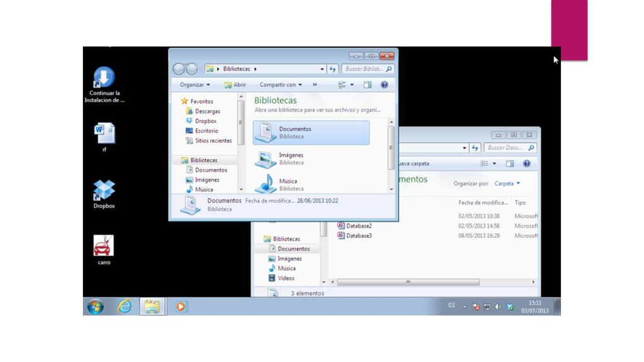The width and height of the screenshot is (644, 362).
Task: Toggle preview pane in back Documentos window
Action: [509, 164]
